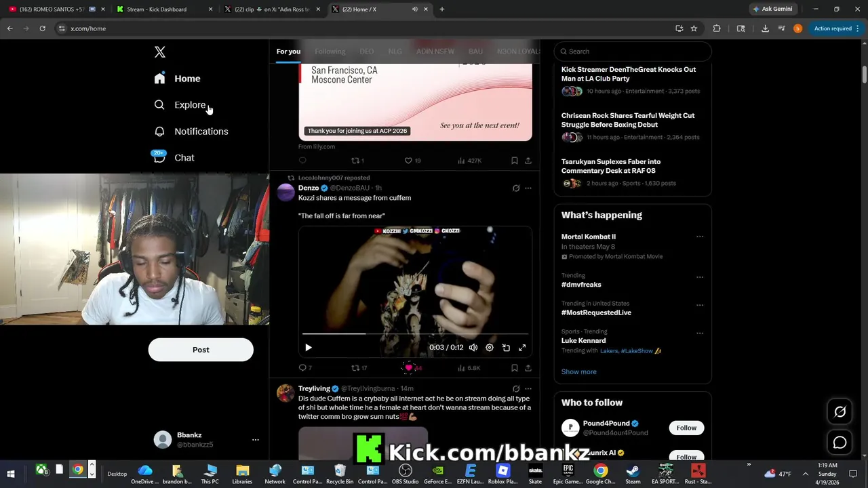Share Denzo's post
868x488 pixels.
point(528,368)
